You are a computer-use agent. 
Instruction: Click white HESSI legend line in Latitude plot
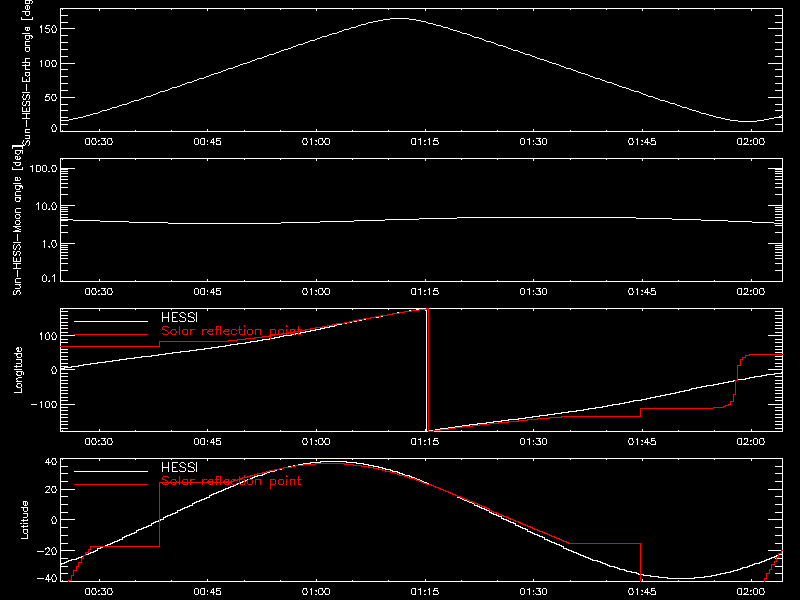pyautogui.click(x=111, y=471)
